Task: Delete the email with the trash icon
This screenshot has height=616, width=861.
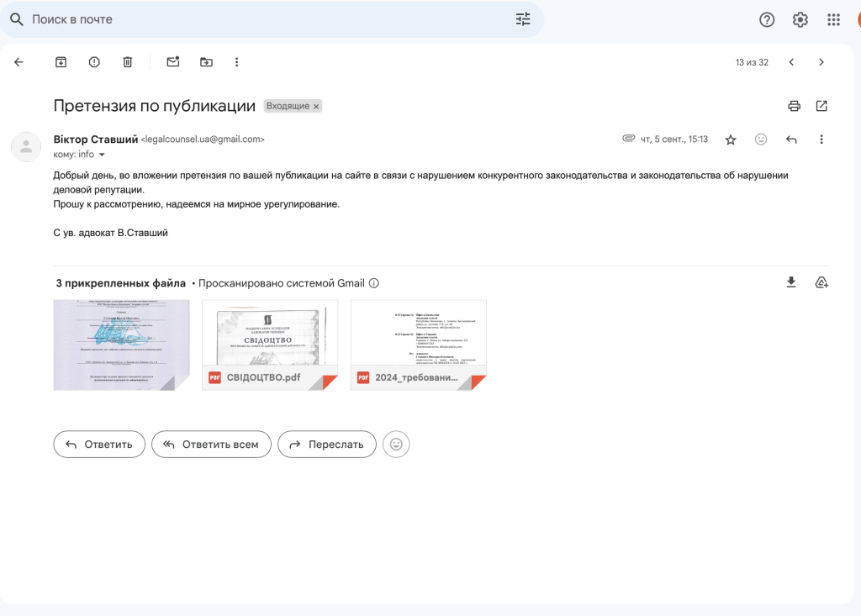Action: 128,62
